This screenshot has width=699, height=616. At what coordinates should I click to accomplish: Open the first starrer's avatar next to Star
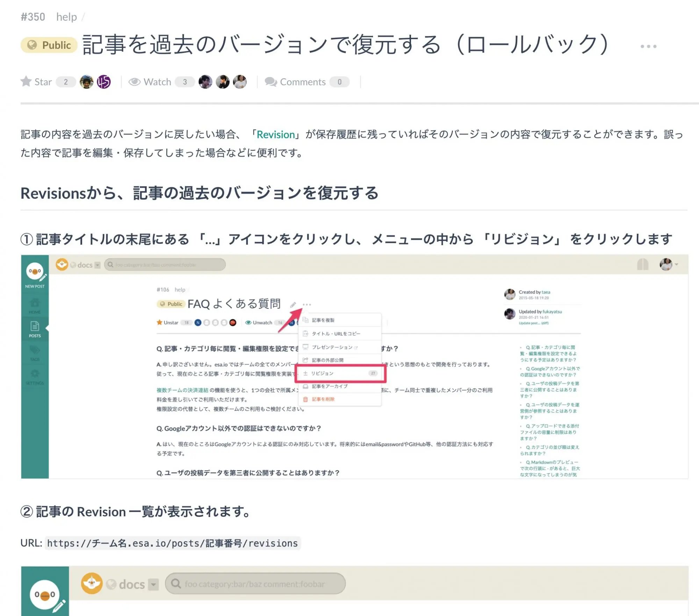(x=87, y=82)
